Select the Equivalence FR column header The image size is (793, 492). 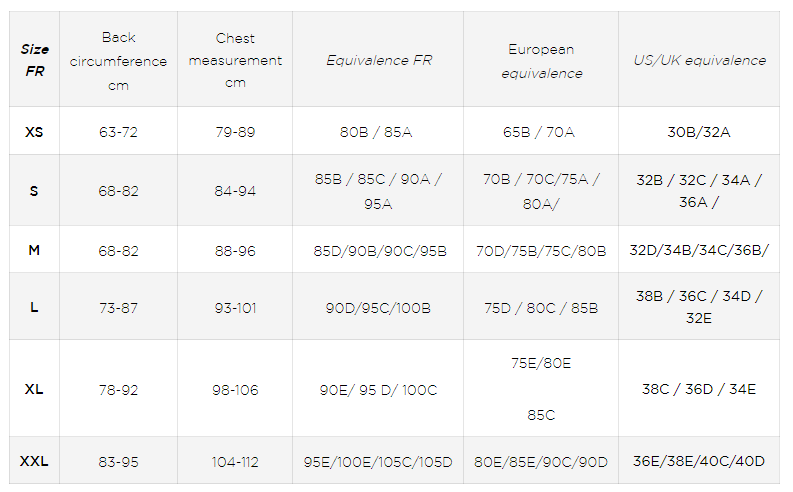pyautogui.click(x=377, y=60)
